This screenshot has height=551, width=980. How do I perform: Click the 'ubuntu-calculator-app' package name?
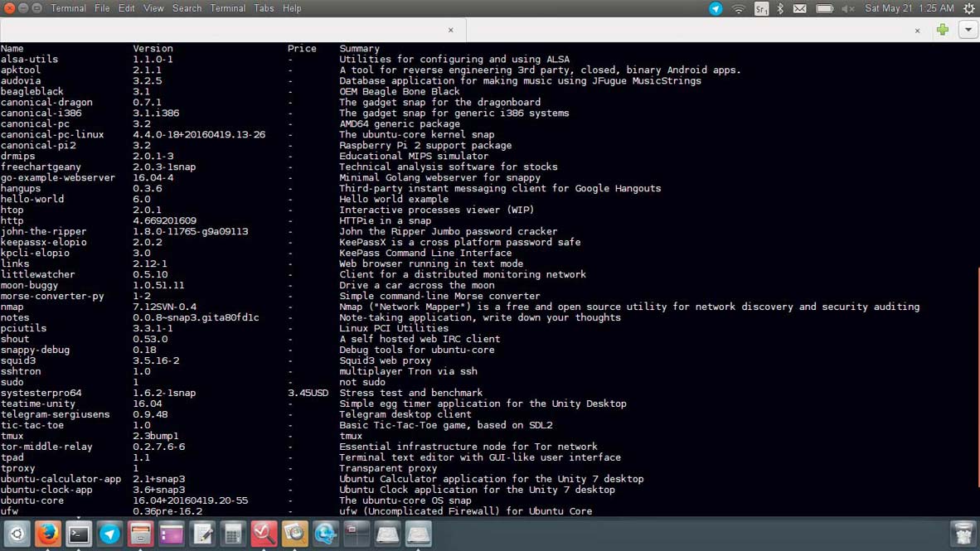point(61,479)
